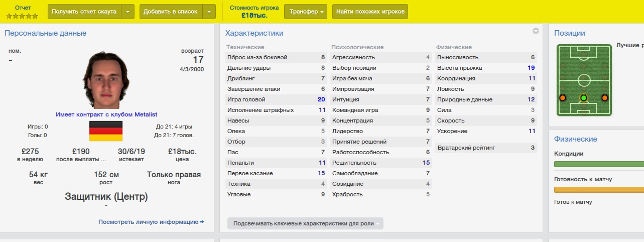Click Найти похожих игроков button

370,12
